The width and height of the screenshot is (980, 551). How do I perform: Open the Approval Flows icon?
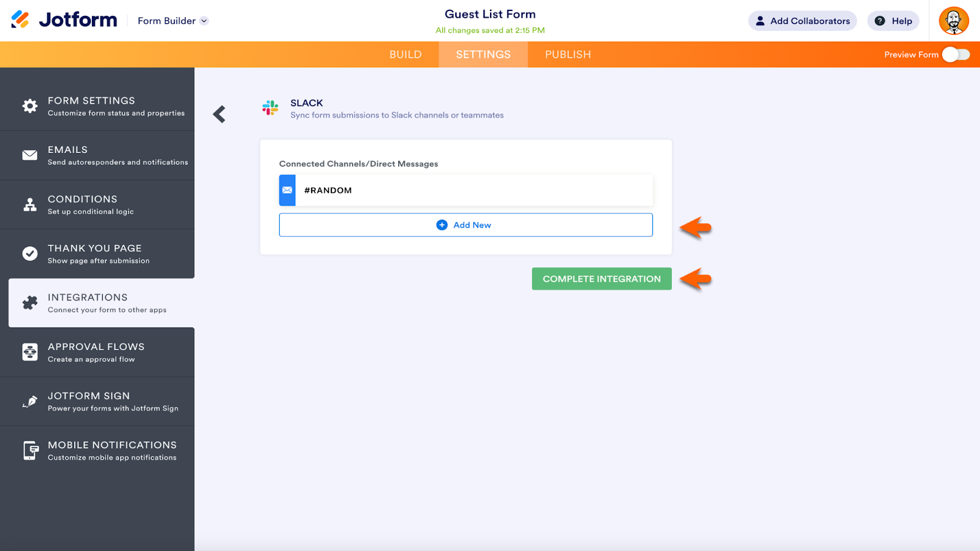30,352
